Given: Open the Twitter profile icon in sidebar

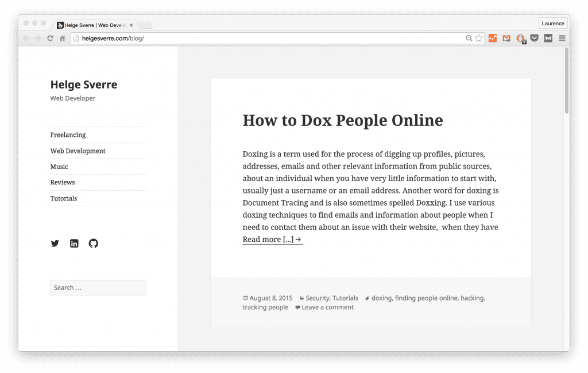Looking at the screenshot, I should tap(55, 243).
